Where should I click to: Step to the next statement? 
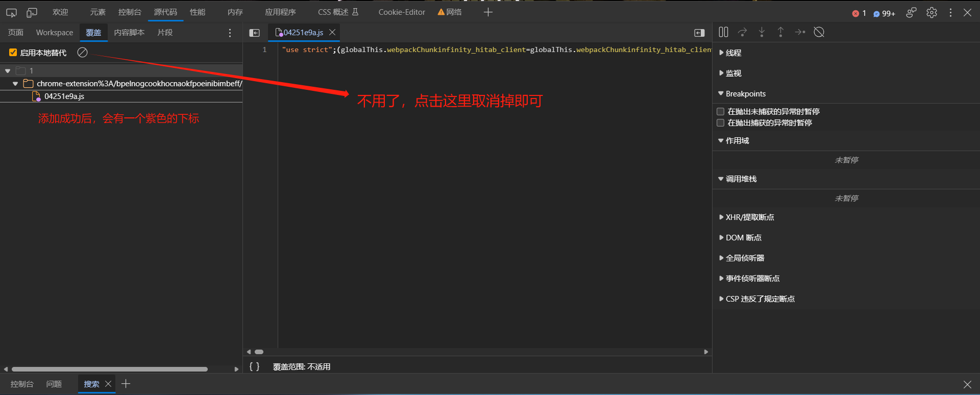click(800, 32)
